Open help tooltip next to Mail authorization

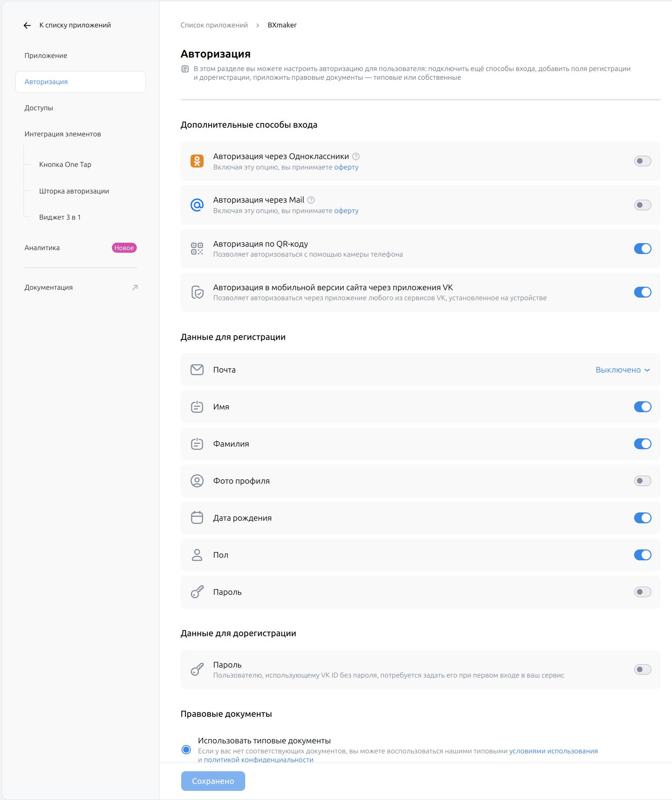click(x=311, y=200)
